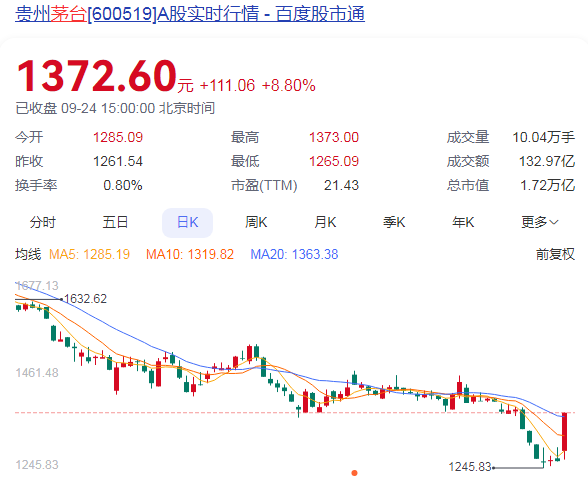Click the 今开 value 1285.09
588x481 pixels.
118,137
